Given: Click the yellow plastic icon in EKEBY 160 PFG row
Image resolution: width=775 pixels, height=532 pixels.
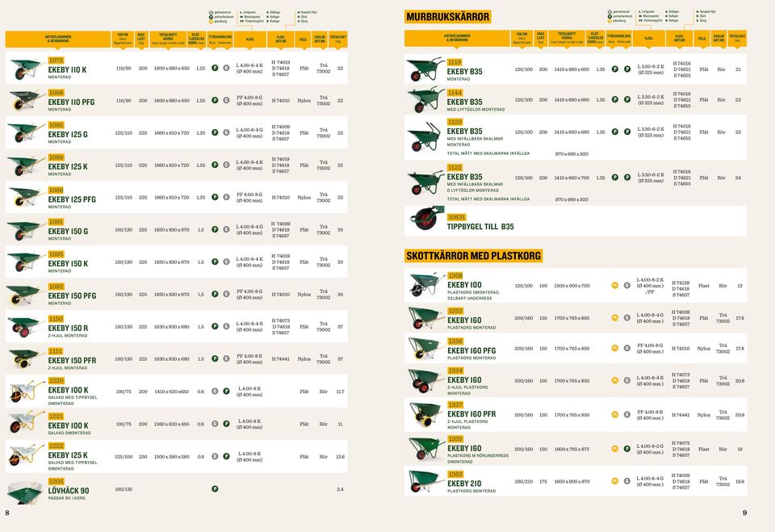Looking at the screenshot, I should (615, 348).
